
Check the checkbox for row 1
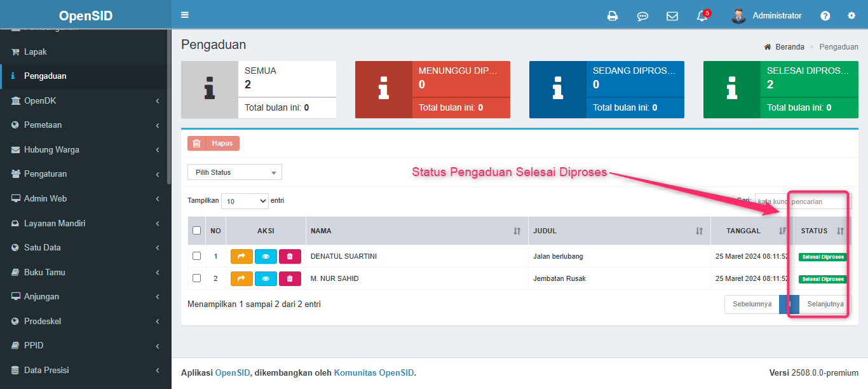[197, 256]
